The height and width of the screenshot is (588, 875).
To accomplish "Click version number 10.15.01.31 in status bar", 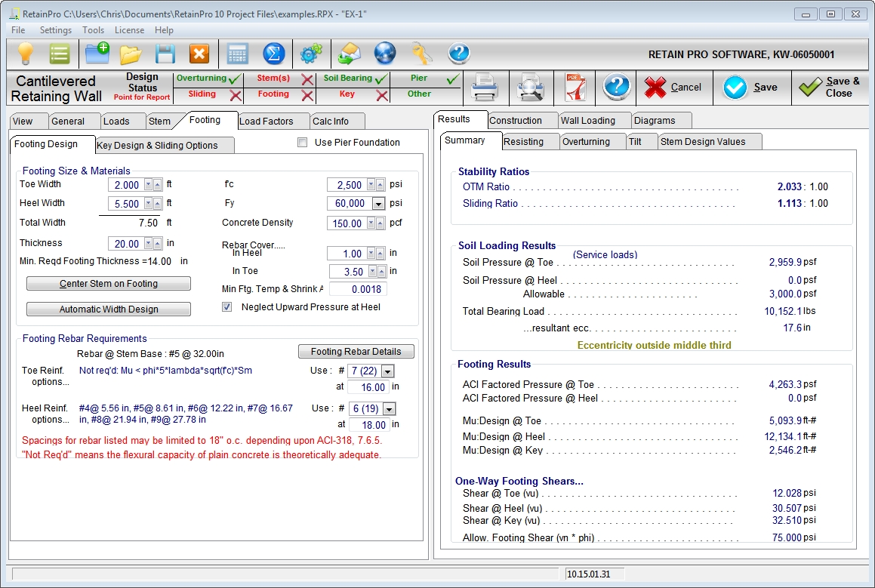I will pos(589,574).
